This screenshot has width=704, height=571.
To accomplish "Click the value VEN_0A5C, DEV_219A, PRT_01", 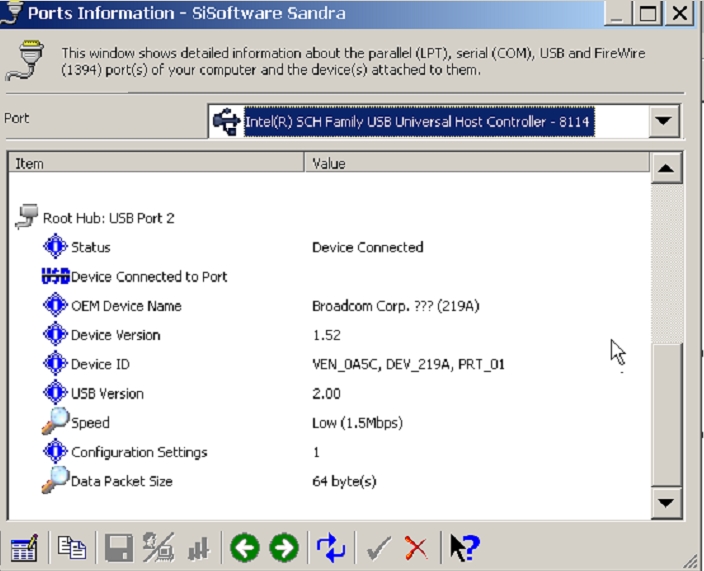I will click(408, 365).
